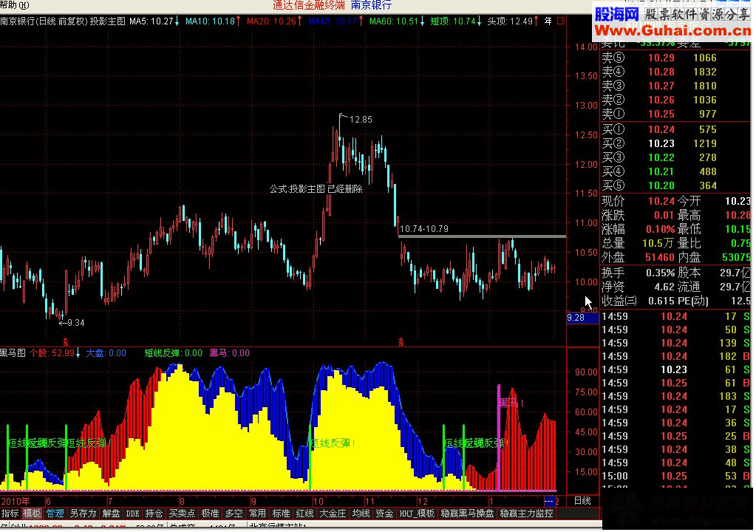The image size is (756, 532).
Task: Click the MA10: 10.18 indicator value
Action: click(x=213, y=21)
